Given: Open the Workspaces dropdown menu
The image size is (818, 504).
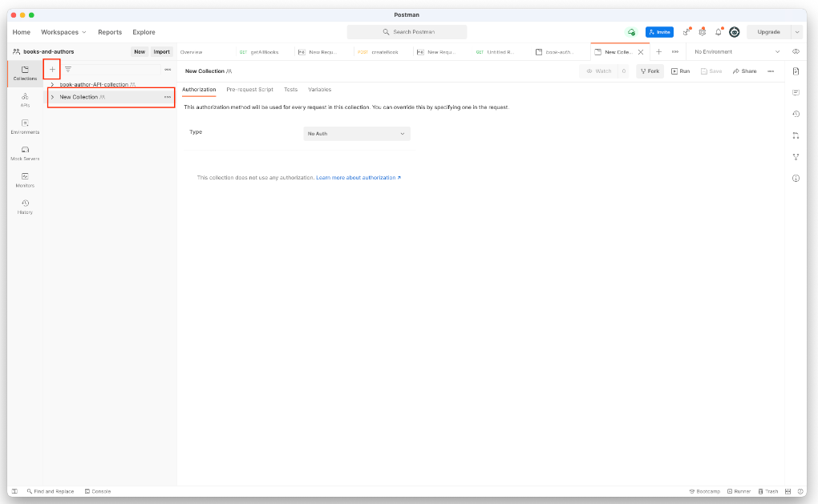Looking at the screenshot, I should tap(63, 32).
